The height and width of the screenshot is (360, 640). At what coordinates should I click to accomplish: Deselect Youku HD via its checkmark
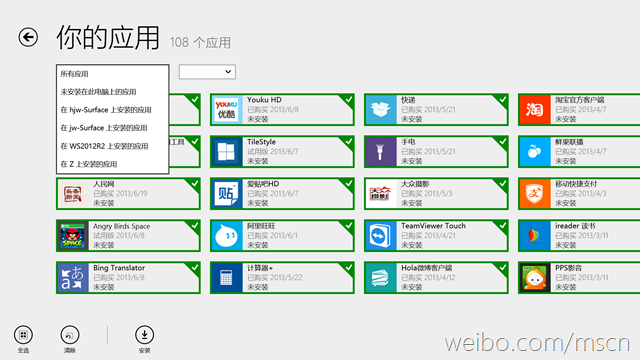click(348, 100)
